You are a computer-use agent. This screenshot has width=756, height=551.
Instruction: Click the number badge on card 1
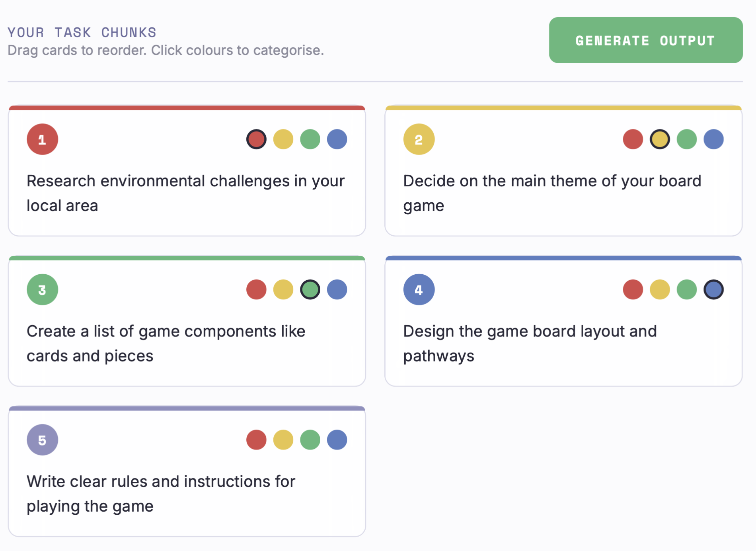click(x=42, y=139)
